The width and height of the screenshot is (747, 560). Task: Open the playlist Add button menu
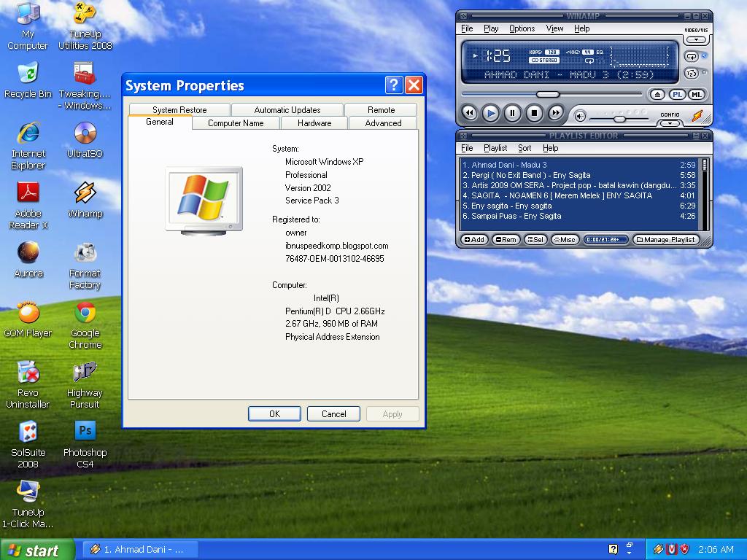coord(474,239)
